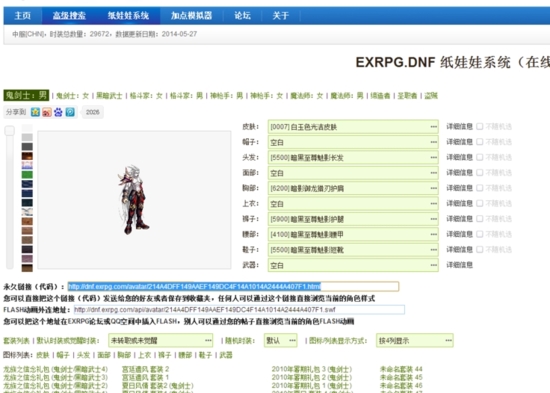The width and height of the screenshot is (550, 393).
Task: Pick the light gray background swatch
Action: click(x=27, y=137)
